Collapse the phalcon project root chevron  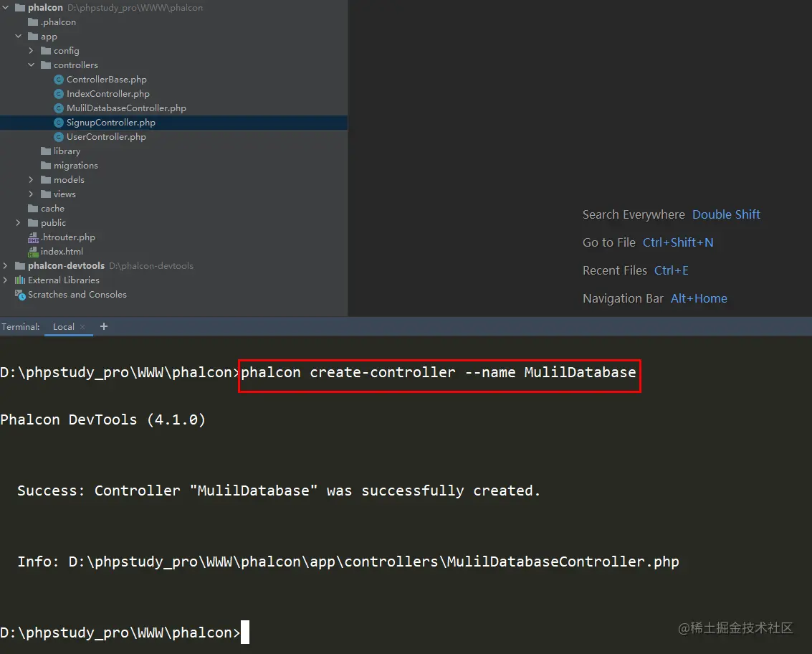point(5,7)
